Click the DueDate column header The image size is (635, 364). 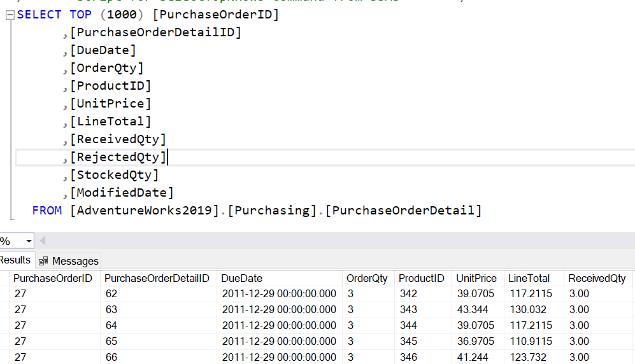(x=241, y=278)
